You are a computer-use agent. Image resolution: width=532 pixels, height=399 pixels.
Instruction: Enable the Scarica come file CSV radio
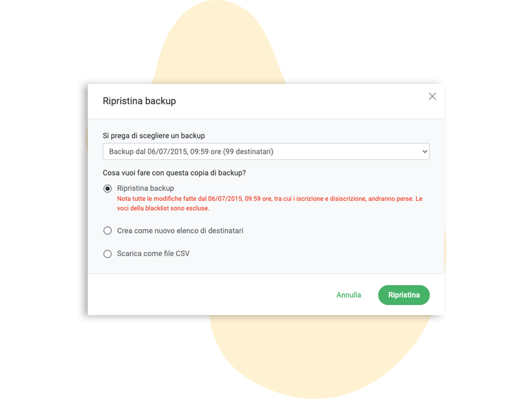coord(108,254)
